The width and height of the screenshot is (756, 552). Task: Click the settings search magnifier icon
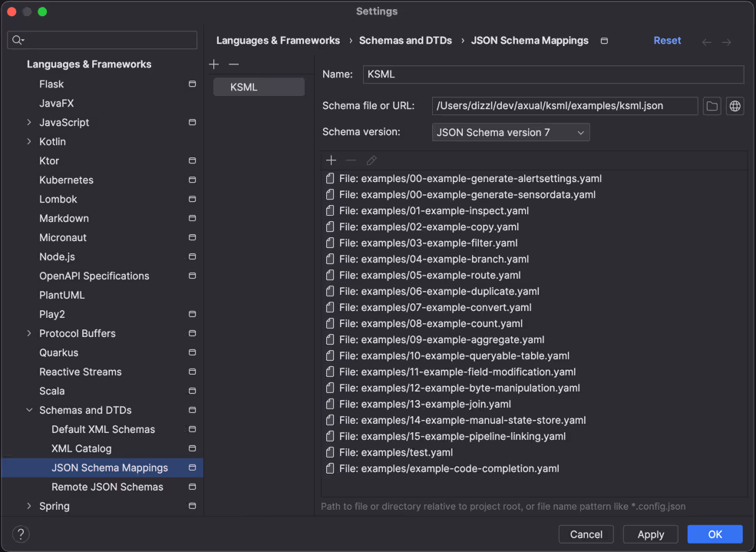pos(18,40)
